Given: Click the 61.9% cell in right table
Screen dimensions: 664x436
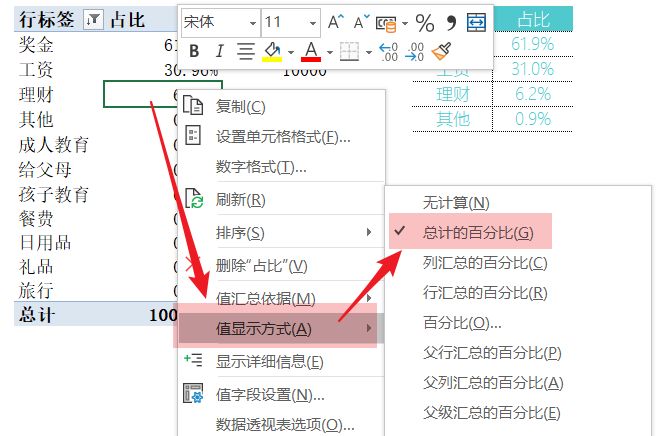Looking at the screenshot, I should coord(532,44).
